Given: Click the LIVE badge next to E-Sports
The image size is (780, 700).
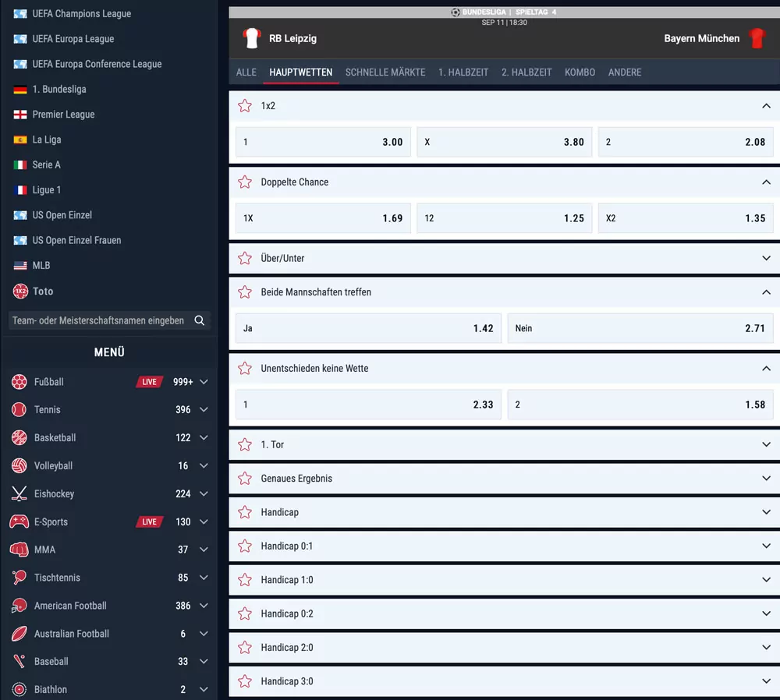Looking at the screenshot, I should (x=149, y=521).
